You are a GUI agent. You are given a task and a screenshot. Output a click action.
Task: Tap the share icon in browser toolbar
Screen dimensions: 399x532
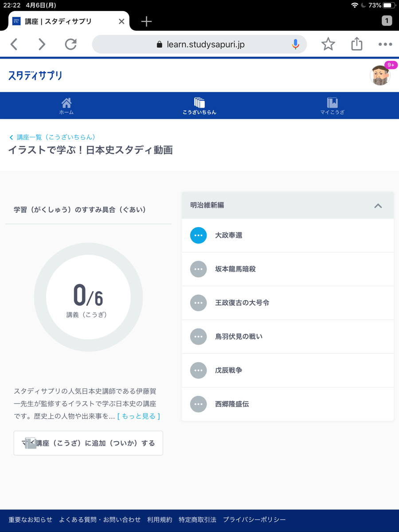[x=357, y=44]
